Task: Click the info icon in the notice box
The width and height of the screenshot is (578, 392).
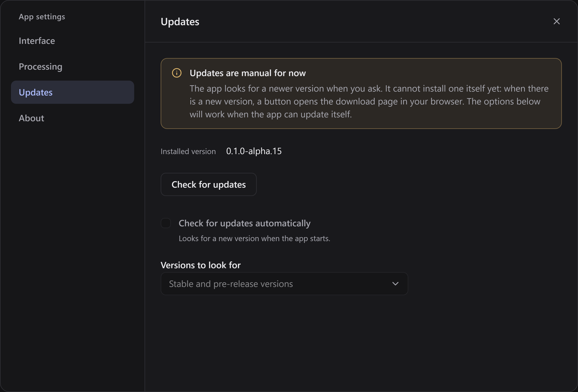Action: point(177,73)
